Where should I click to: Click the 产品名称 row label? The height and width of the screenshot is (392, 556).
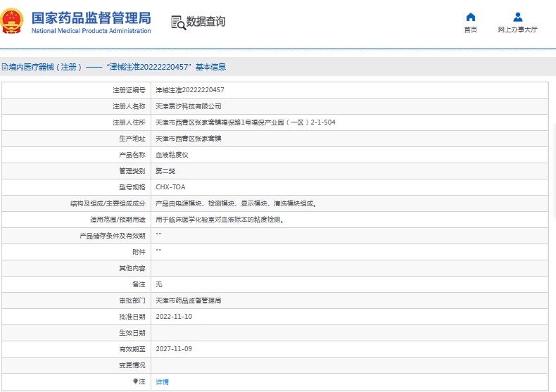point(132,155)
